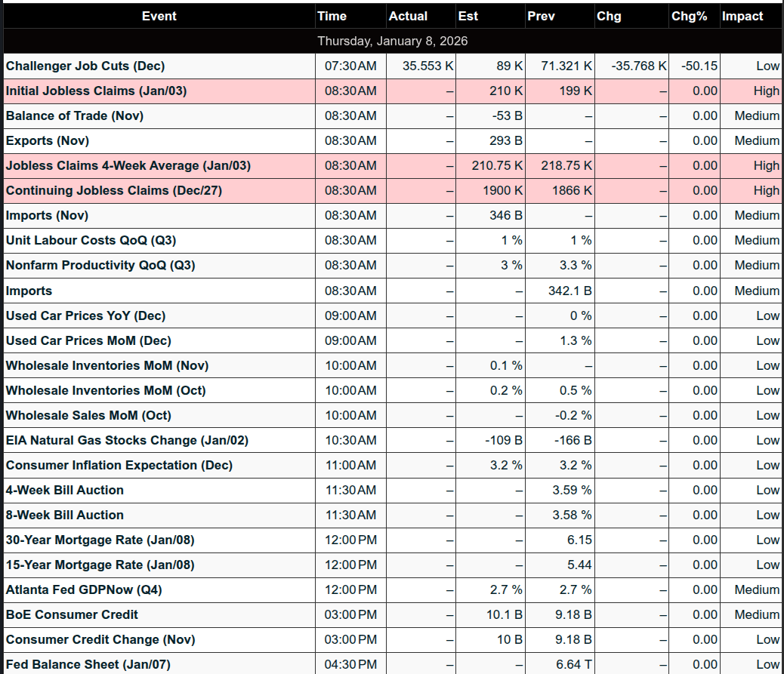This screenshot has height=674, width=784.
Task: Sort by the Time column header
Action: [x=332, y=16]
